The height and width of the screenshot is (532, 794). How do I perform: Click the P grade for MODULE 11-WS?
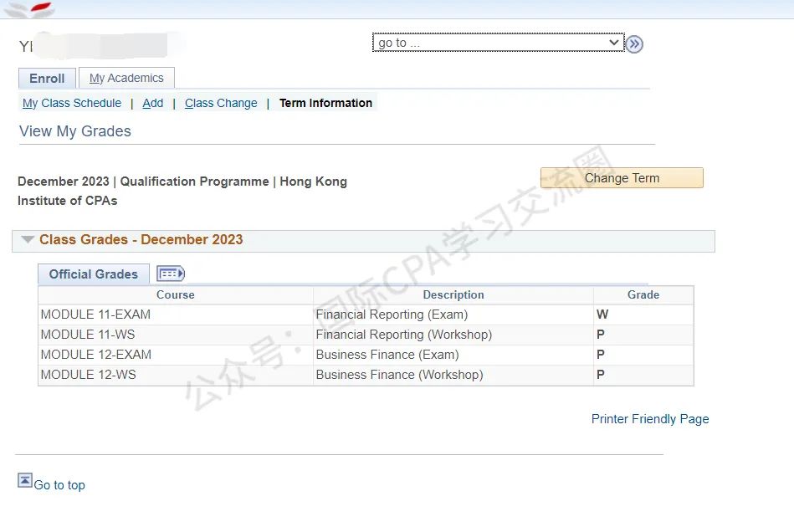click(601, 335)
